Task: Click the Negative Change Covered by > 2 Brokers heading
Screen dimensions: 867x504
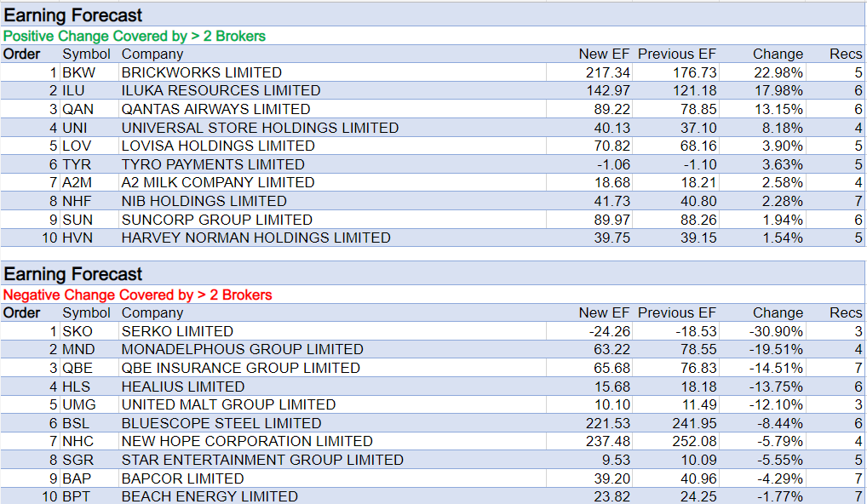Action: (x=138, y=295)
